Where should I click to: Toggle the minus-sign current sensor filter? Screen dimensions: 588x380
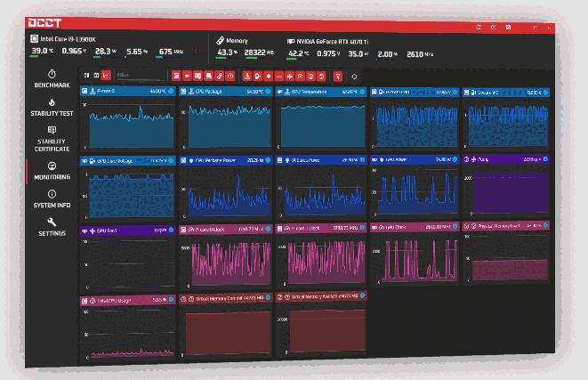pyautogui.click(x=279, y=77)
